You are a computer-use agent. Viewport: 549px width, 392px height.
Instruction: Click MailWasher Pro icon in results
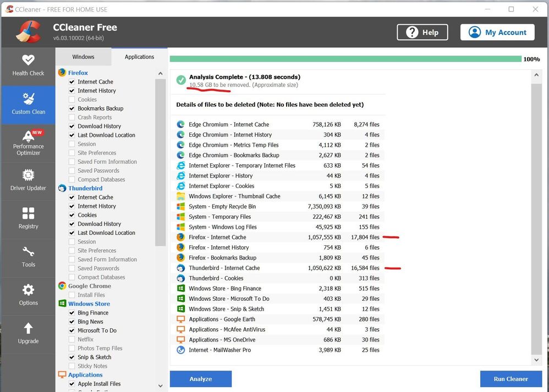point(180,350)
